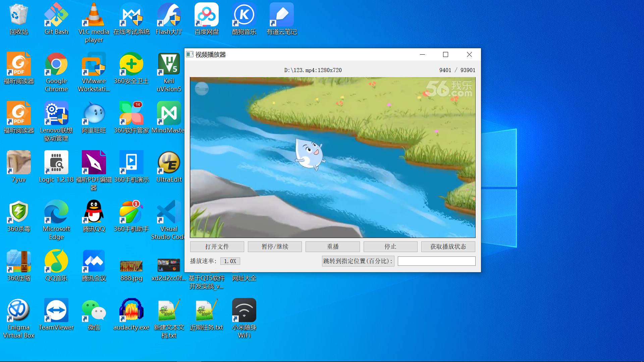Screen dimensions: 644x362
Task: Select the Microsoft Edge desktop icon
Action: (56, 212)
